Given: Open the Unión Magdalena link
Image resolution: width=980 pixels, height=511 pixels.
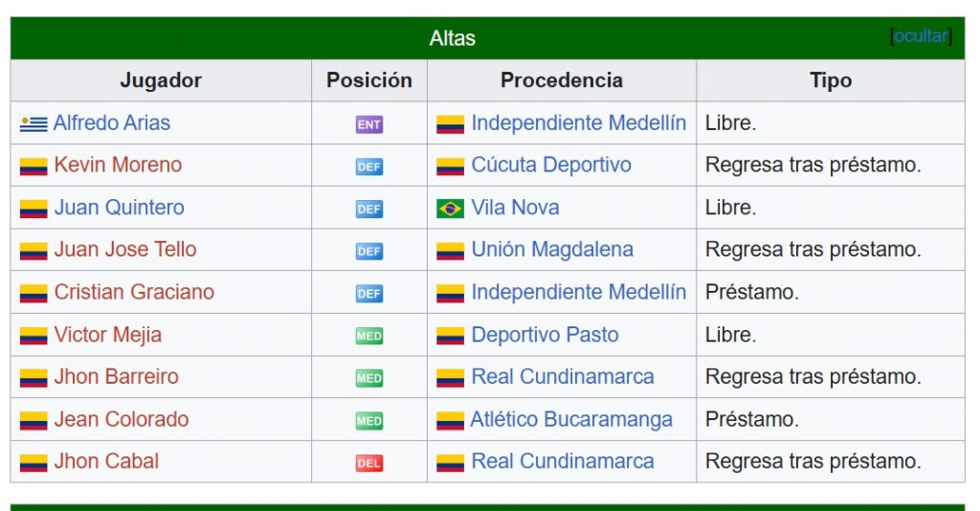Looking at the screenshot, I should [x=552, y=249].
